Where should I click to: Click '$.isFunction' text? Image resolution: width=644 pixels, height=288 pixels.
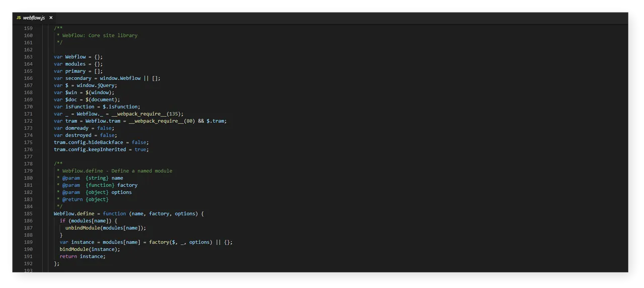pos(121,107)
